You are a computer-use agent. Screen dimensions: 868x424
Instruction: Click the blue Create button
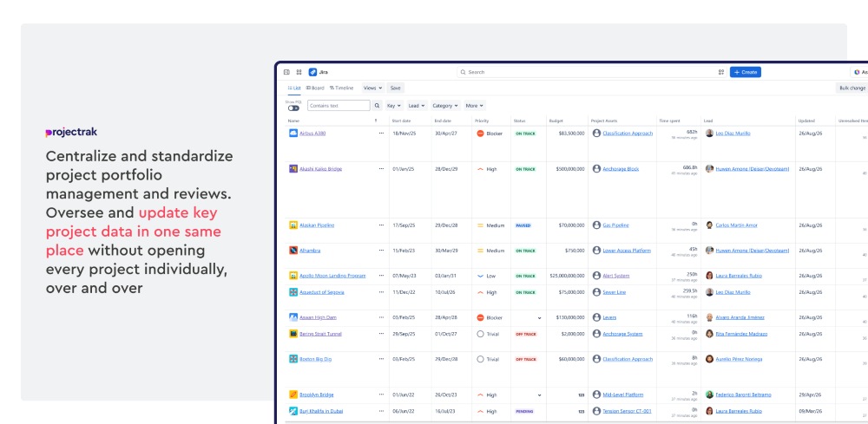click(745, 72)
